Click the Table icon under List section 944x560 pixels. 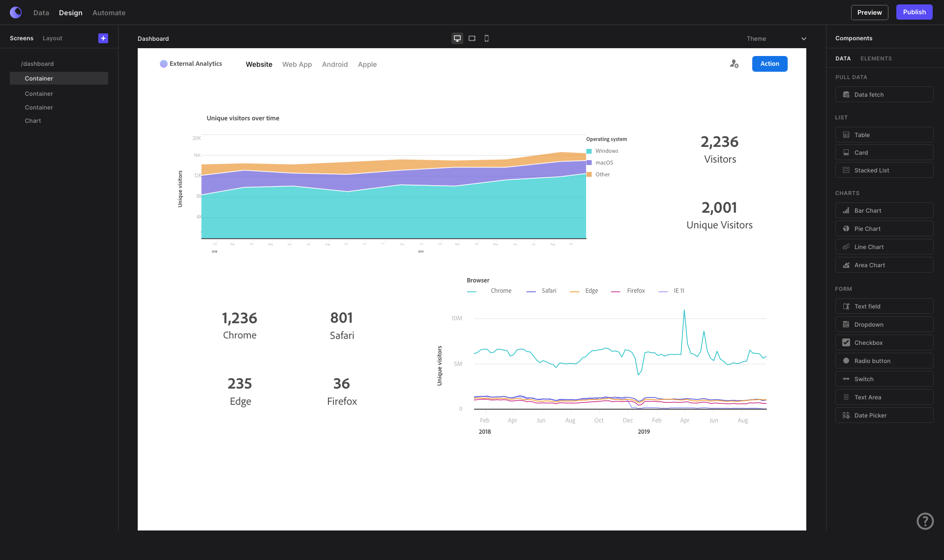(847, 135)
